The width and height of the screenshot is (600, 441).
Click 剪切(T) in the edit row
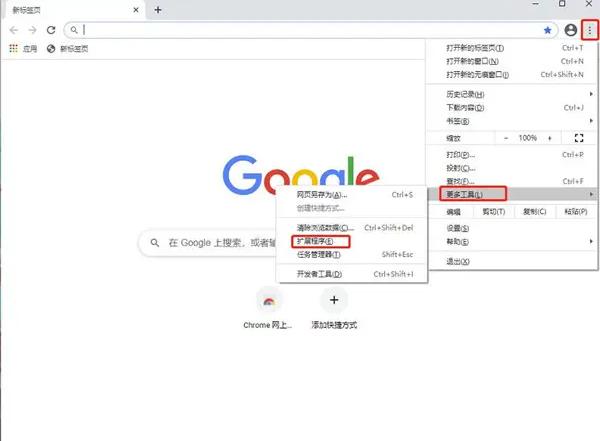coord(494,211)
